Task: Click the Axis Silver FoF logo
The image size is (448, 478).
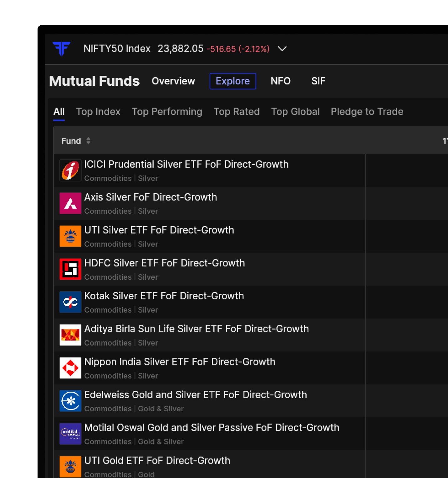Action: 70,203
